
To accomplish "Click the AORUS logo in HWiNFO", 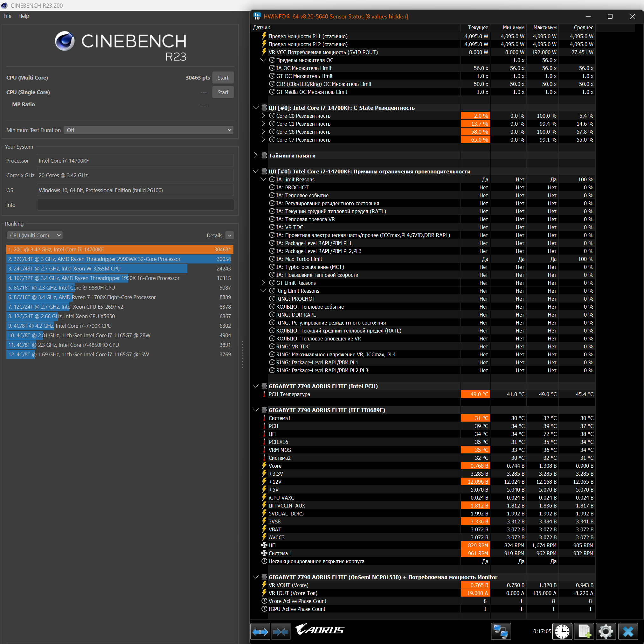I will (x=320, y=630).
